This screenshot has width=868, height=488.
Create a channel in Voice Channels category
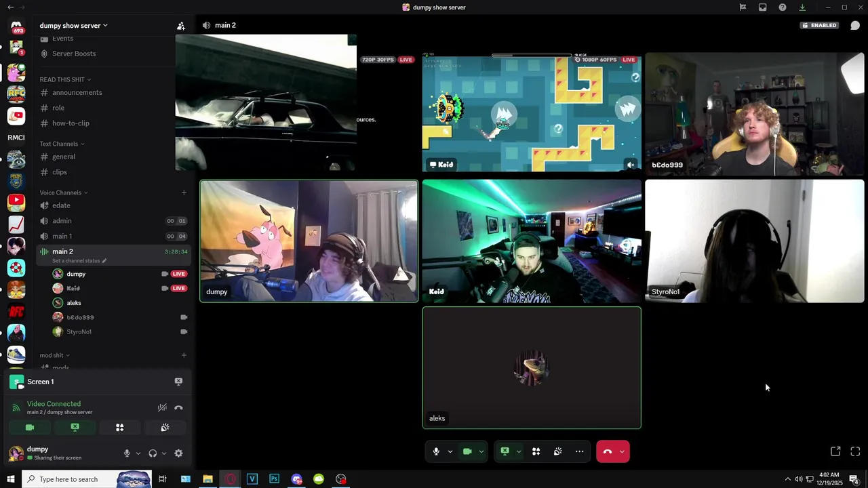[x=184, y=192]
